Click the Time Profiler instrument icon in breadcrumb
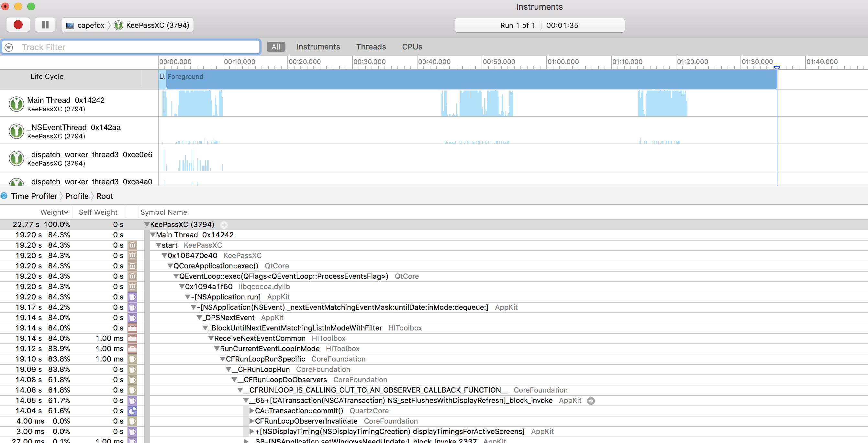Image resolution: width=868 pixels, height=443 pixels. pyautogui.click(x=4, y=196)
